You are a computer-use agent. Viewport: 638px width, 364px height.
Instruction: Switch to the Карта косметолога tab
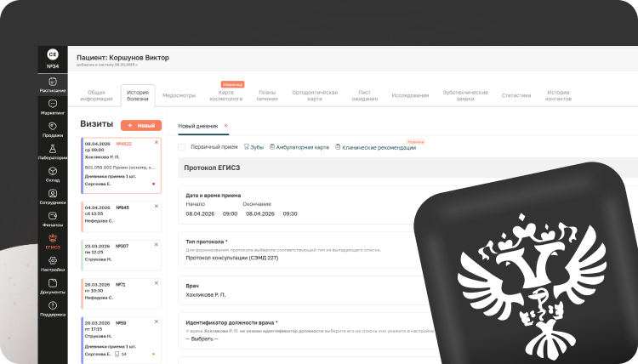click(x=225, y=95)
